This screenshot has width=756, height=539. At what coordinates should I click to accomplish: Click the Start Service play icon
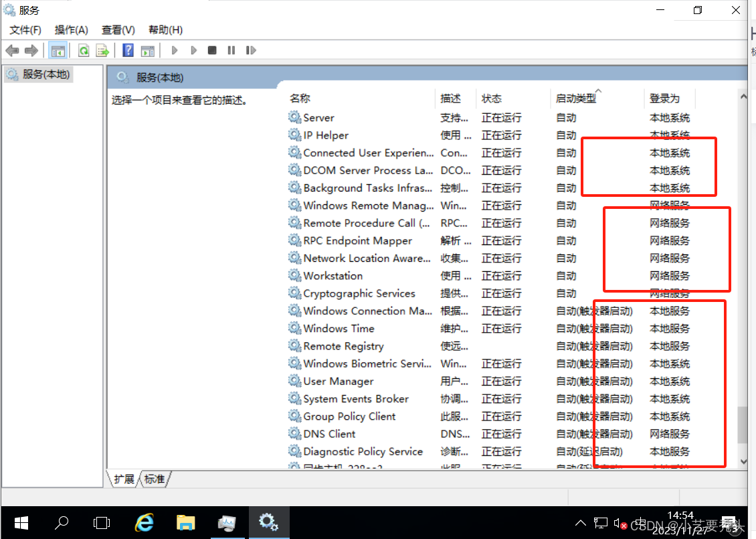(175, 50)
